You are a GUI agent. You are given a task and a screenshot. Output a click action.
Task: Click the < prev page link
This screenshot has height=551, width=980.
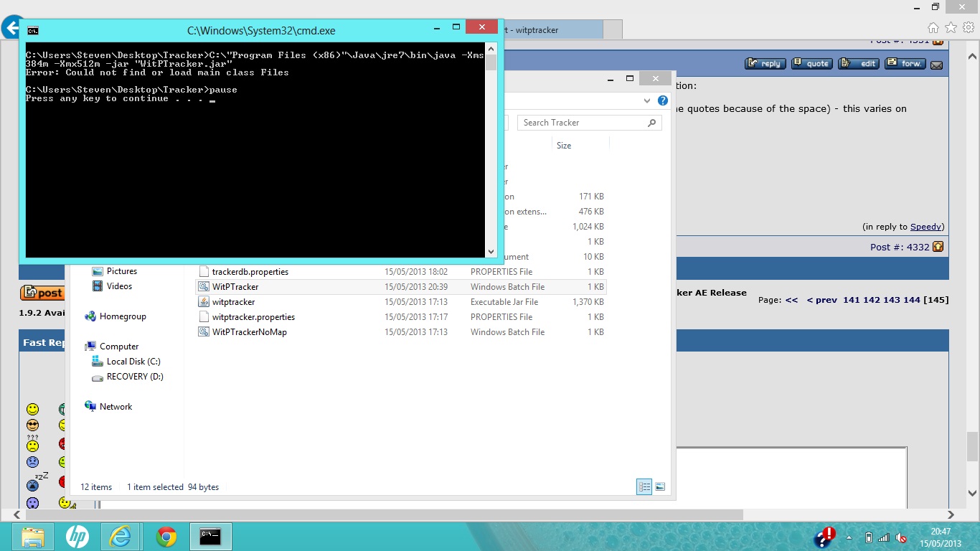coord(821,300)
